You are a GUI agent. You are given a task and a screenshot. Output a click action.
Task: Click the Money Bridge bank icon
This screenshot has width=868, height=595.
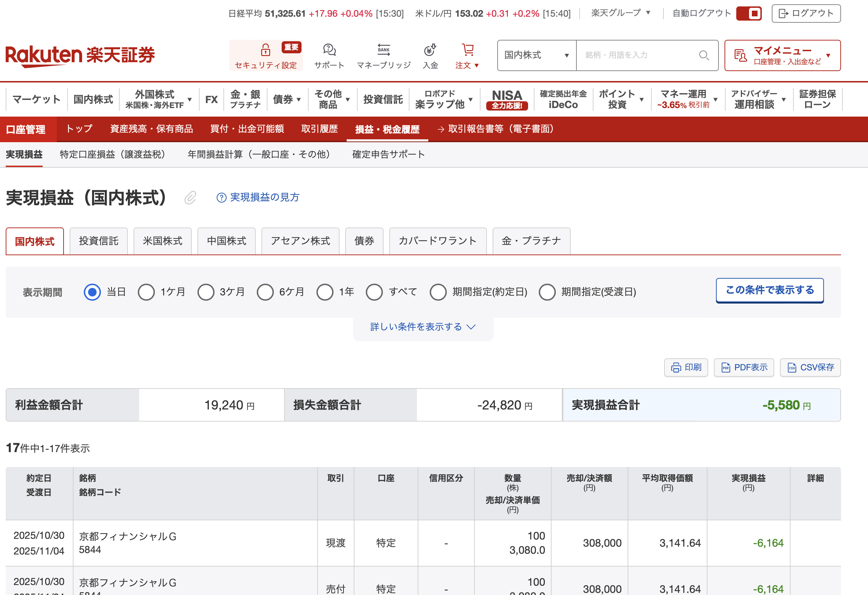click(x=384, y=50)
